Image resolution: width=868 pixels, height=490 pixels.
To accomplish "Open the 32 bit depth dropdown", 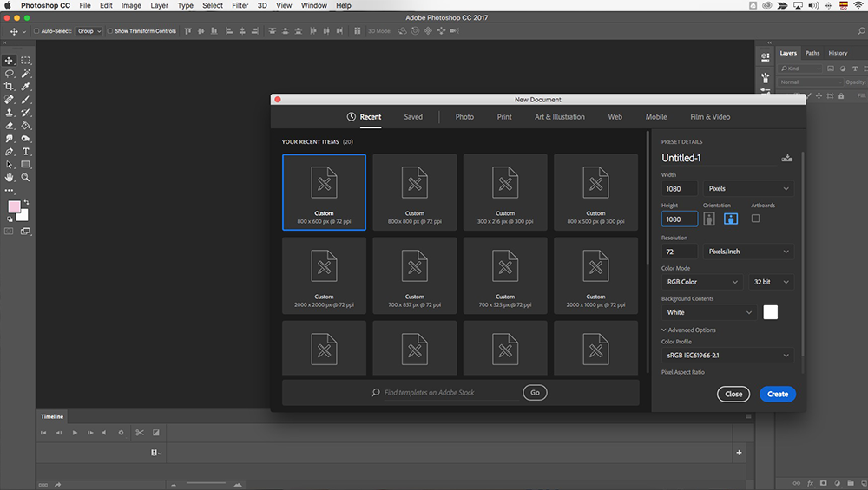I will click(771, 282).
